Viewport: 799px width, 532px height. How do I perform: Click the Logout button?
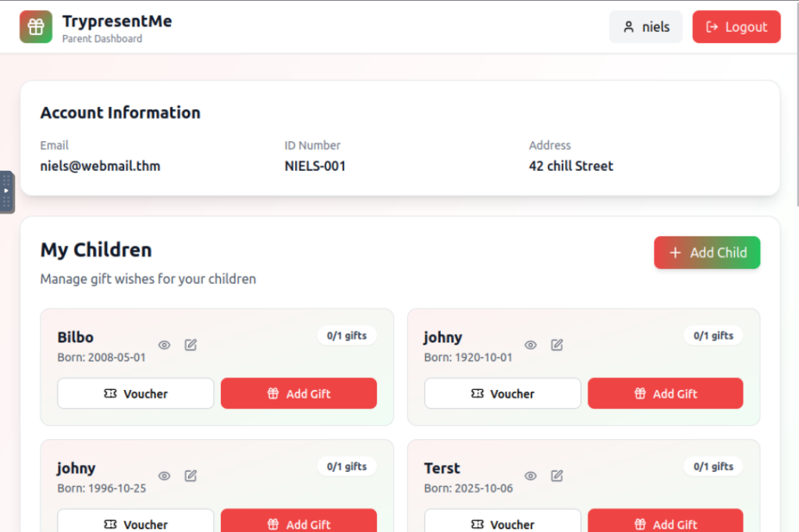coord(736,27)
